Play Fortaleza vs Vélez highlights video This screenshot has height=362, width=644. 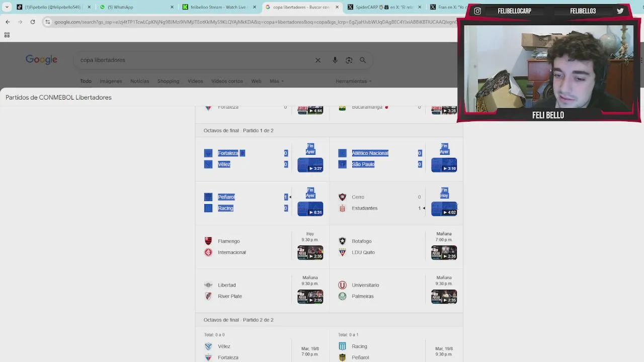pos(310,165)
